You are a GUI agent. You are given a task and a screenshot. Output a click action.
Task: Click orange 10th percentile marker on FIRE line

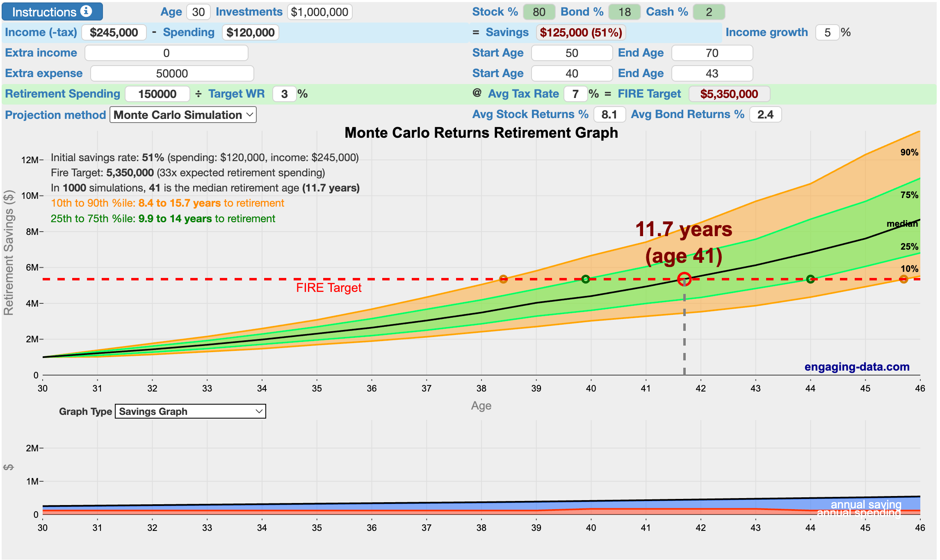(x=503, y=279)
